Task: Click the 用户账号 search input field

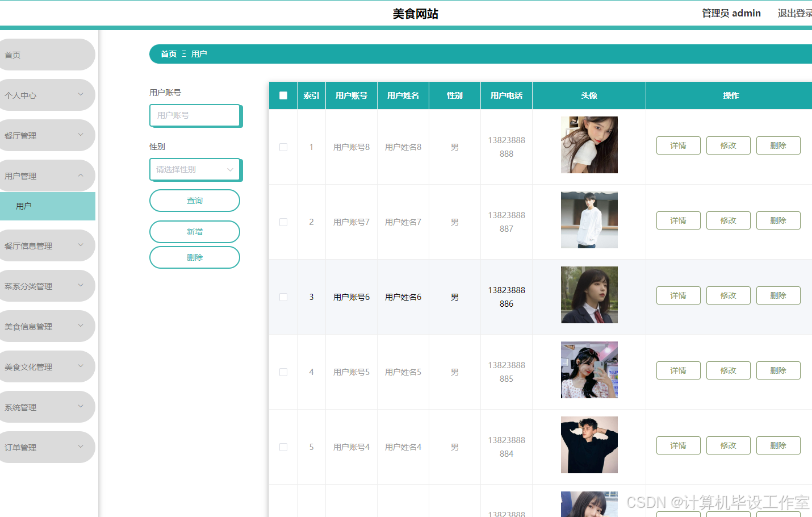Action: click(195, 115)
